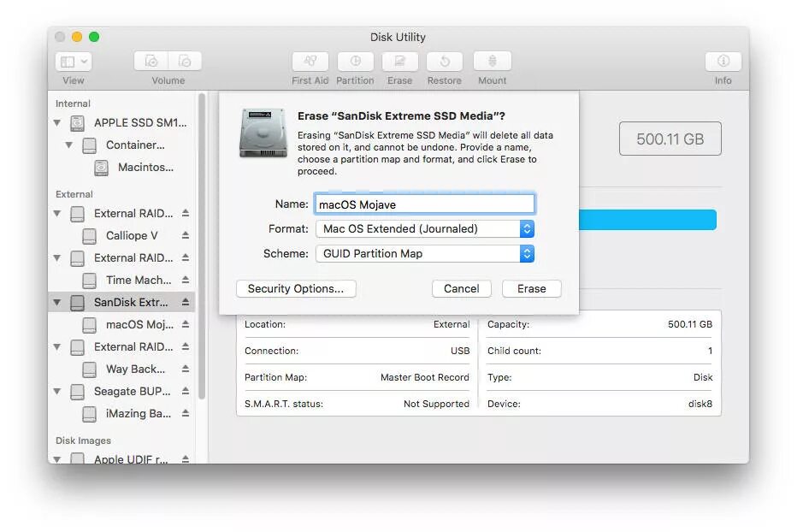The height and width of the screenshot is (532, 797).
Task: Open the Info toolbar button
Action: click(x=723, y=61)
